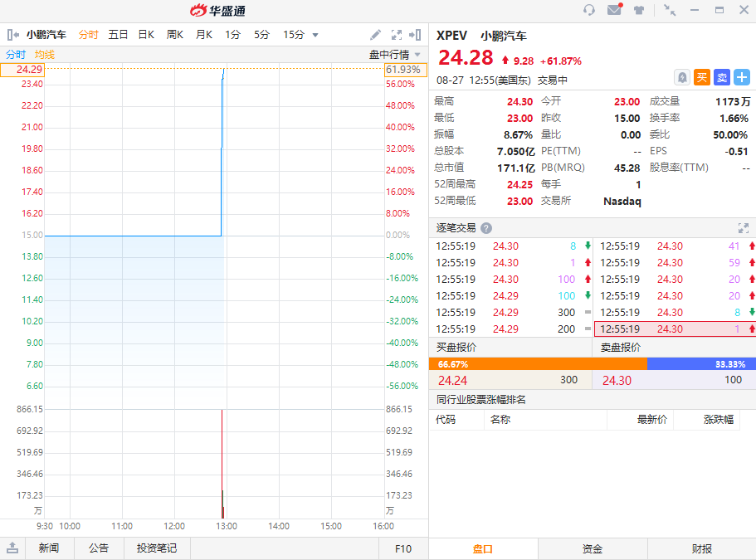Open the 公告 announcements tab

tap(99, 548)
